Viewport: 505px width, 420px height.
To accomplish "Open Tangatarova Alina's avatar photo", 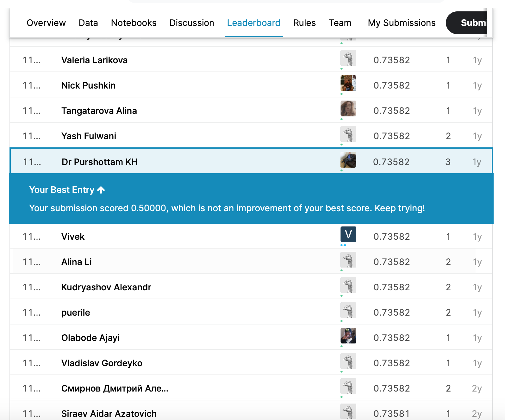I will 348,108.
